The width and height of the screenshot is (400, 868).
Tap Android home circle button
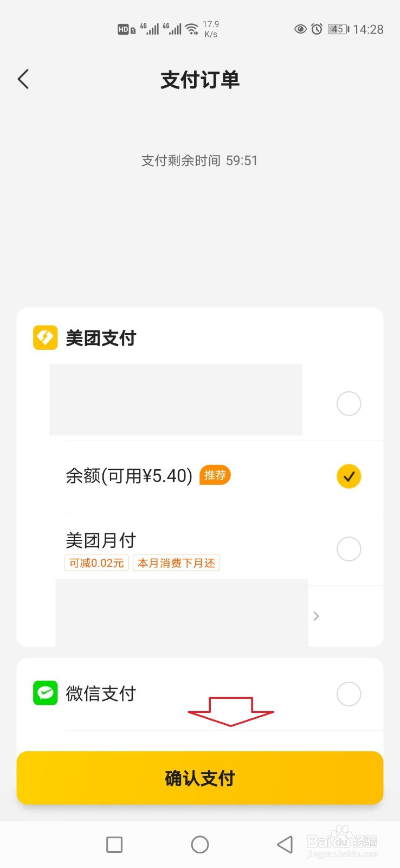pyautogui.click(x=200, y=845)
